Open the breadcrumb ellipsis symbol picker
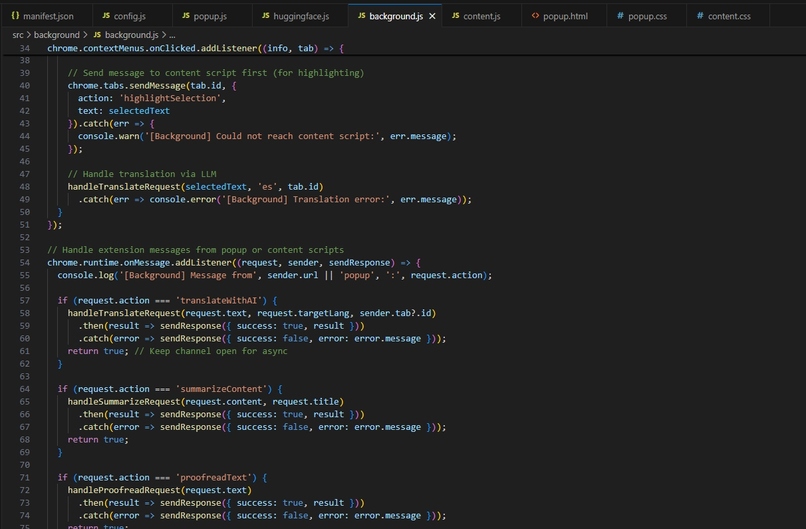The width and height of the screenshot is (806, 529). click(172, 35)
